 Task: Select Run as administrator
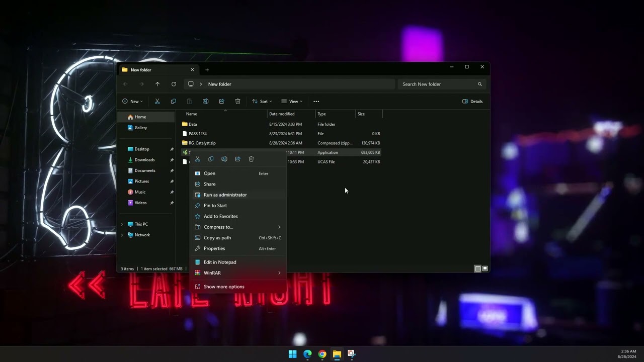[x=238, y=195]
